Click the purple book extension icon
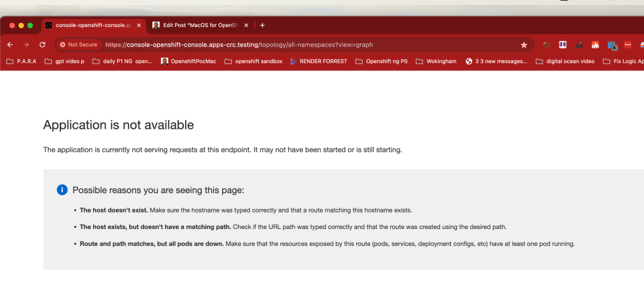Image resolution: width=644 pixels, height=307 pixels. [x=563, y=45]
